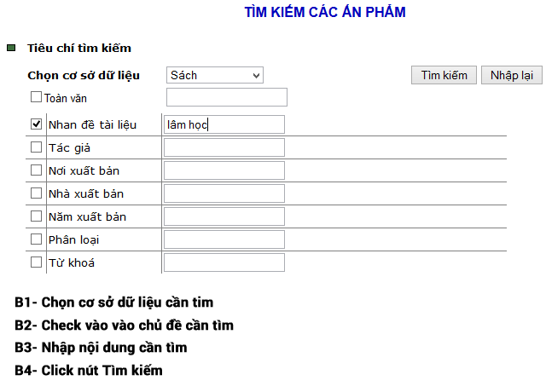Focus the Nơi xuất bản text box
The height and width of the screenshot is (392, 546).
224,170
